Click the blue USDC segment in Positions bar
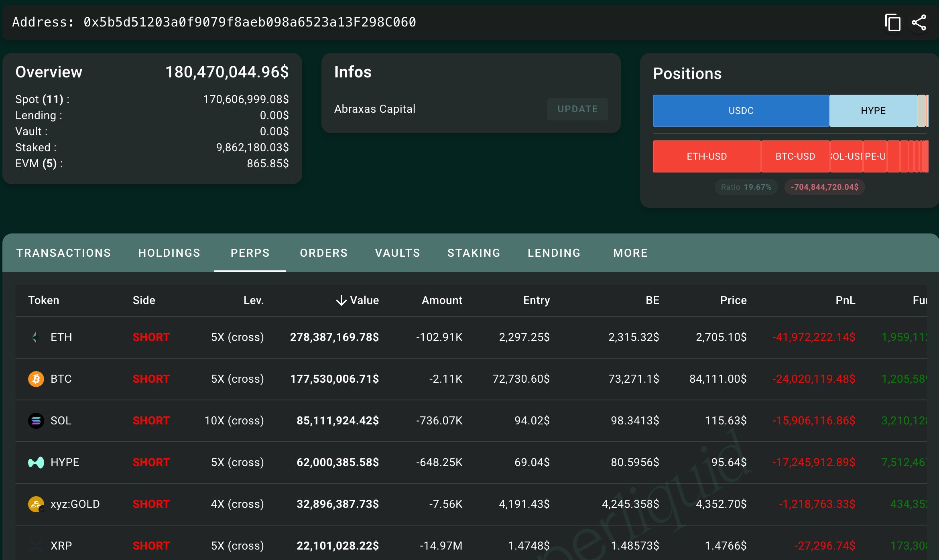Viewport: 939px width, 560px height. point(741,111)
